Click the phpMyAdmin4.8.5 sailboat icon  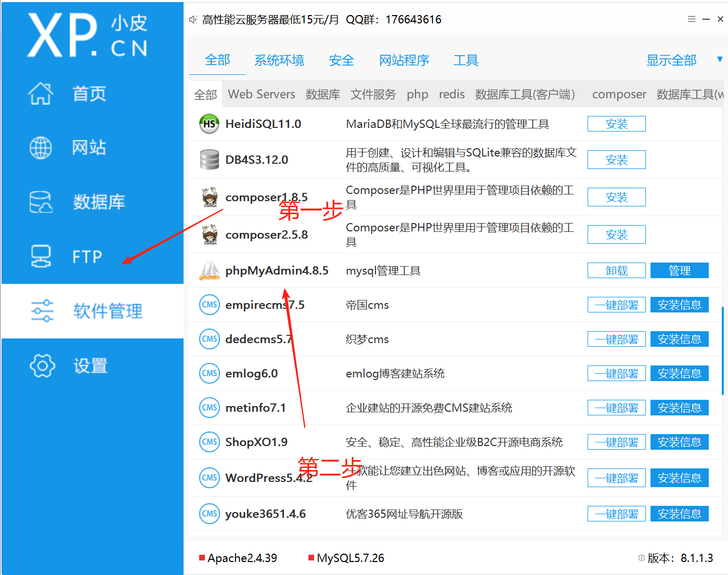coord(210,270)
